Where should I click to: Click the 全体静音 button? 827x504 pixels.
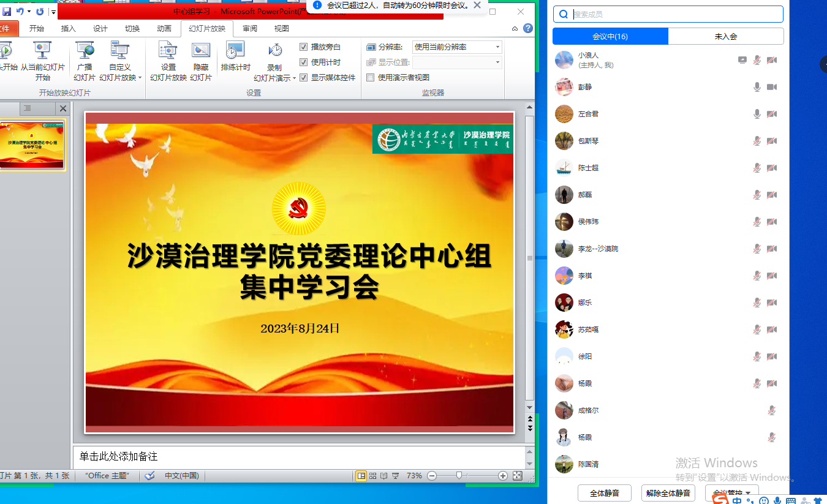[604, 493]
